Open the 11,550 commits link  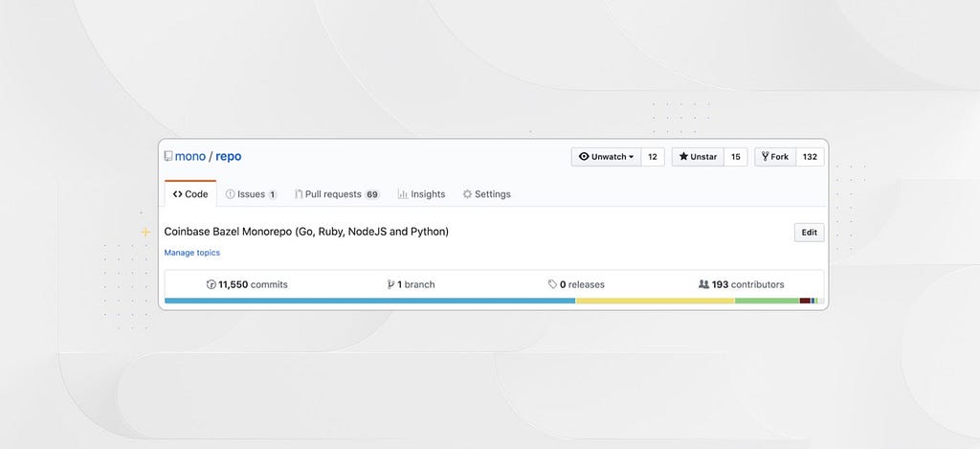[247, 284]
